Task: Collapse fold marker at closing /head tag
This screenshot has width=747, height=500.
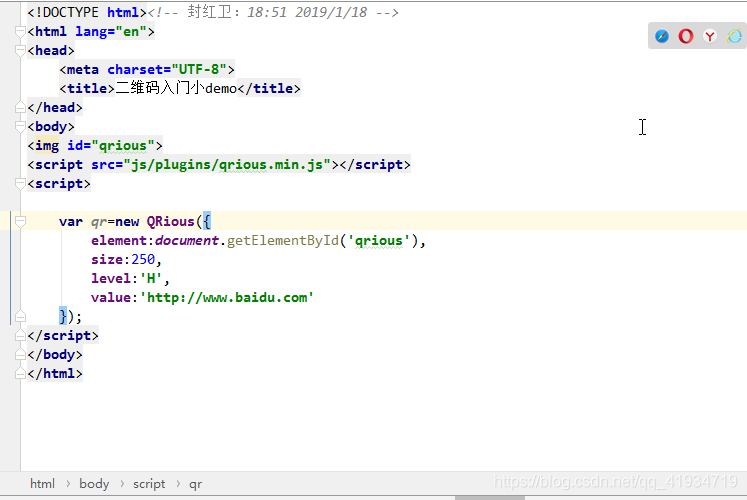Action: tap(20, 108)
